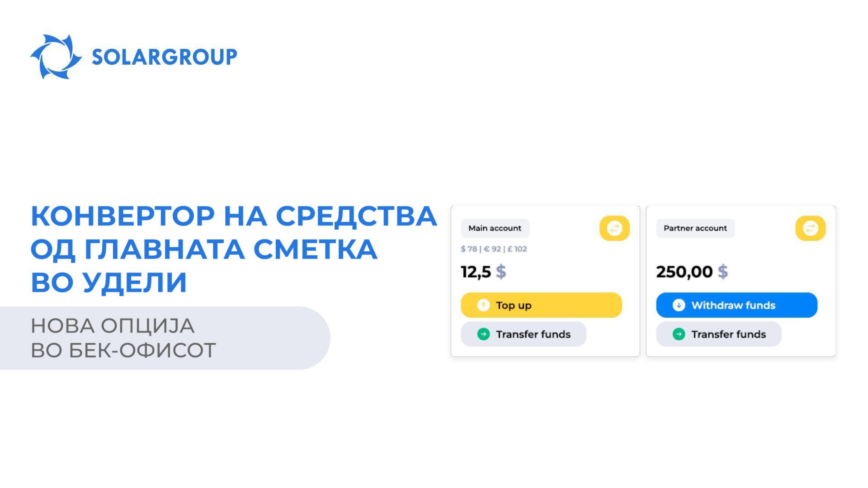868x488 pixels.
Task: Select the Partner account label tag
Action: click(x=695, y=228)
